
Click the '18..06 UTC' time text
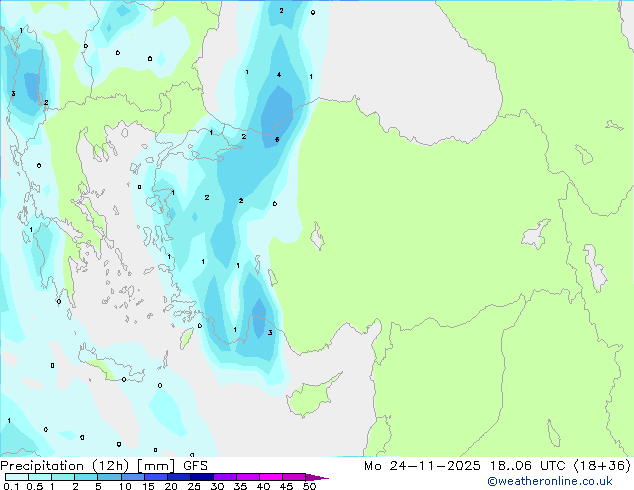tap(529, 466)
